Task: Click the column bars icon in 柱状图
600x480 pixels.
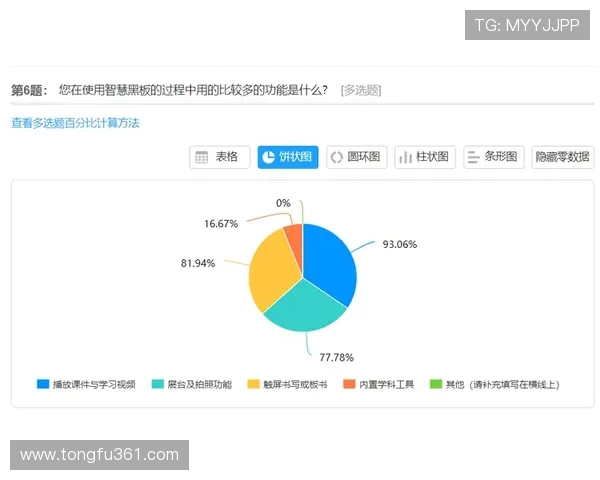Action: click(x=405, y=157)
